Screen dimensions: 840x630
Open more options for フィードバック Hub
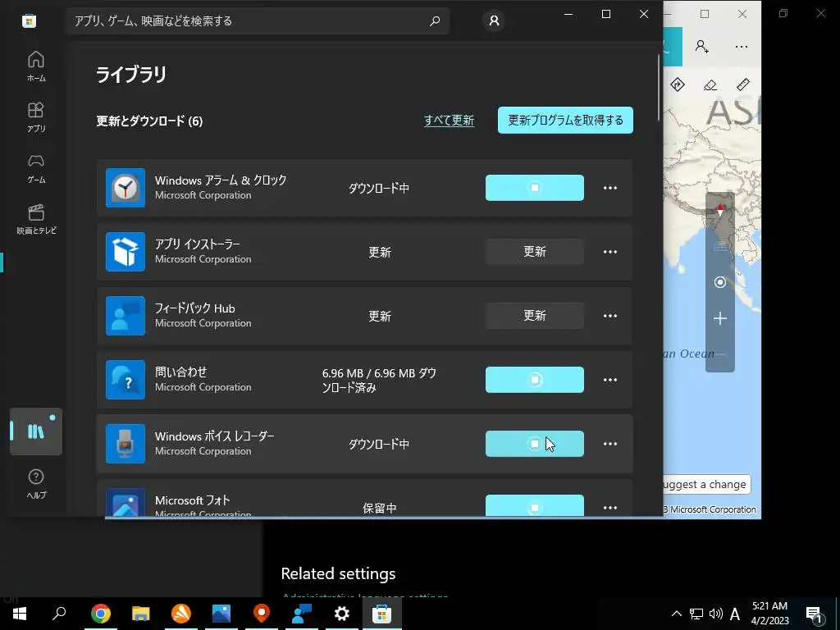pos(610,316)
